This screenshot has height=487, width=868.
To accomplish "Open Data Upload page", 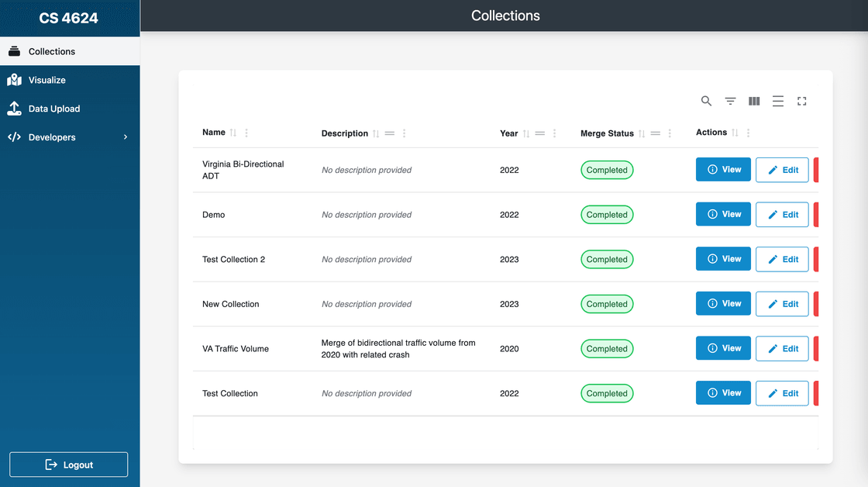I will 54,109.
